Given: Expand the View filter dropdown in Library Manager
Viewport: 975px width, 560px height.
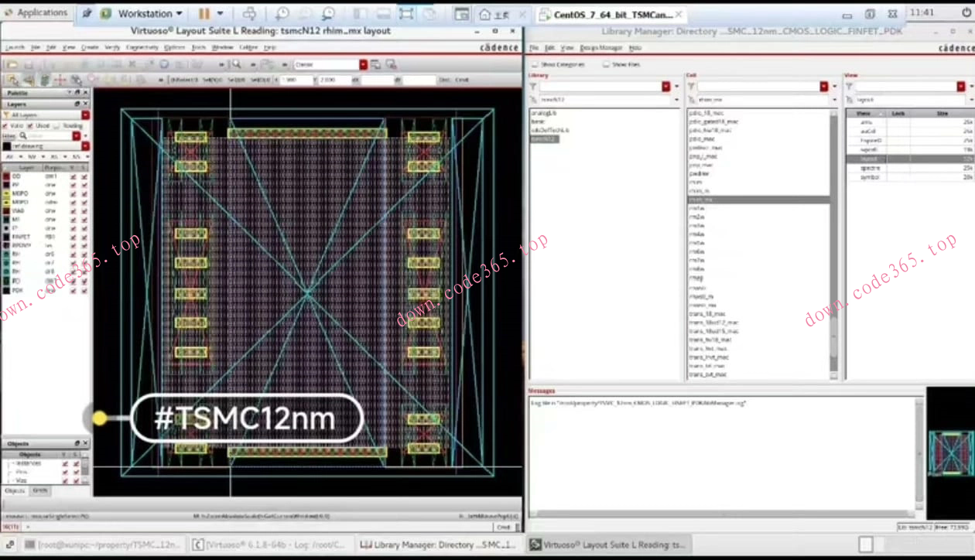Looking at the screenshot, I should 960,87.
